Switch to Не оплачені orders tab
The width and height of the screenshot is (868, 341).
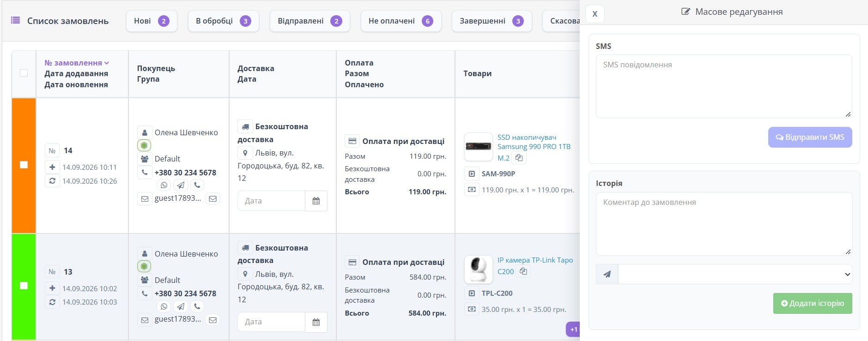(x=401, y=21)
